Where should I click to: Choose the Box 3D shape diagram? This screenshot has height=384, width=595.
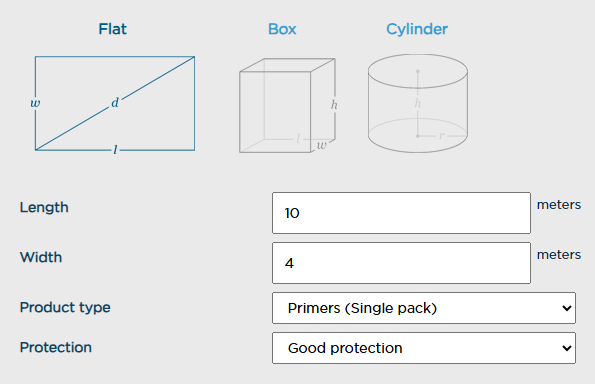click(288, 105)
